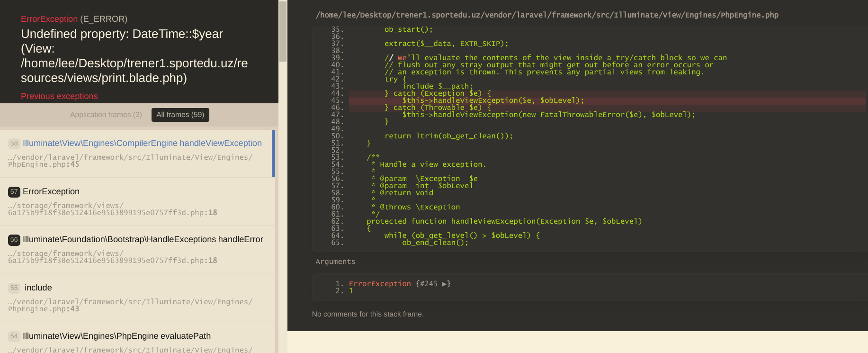Open Previous exceptions link
Screen dimensions: 868x353
pos(59,96)
